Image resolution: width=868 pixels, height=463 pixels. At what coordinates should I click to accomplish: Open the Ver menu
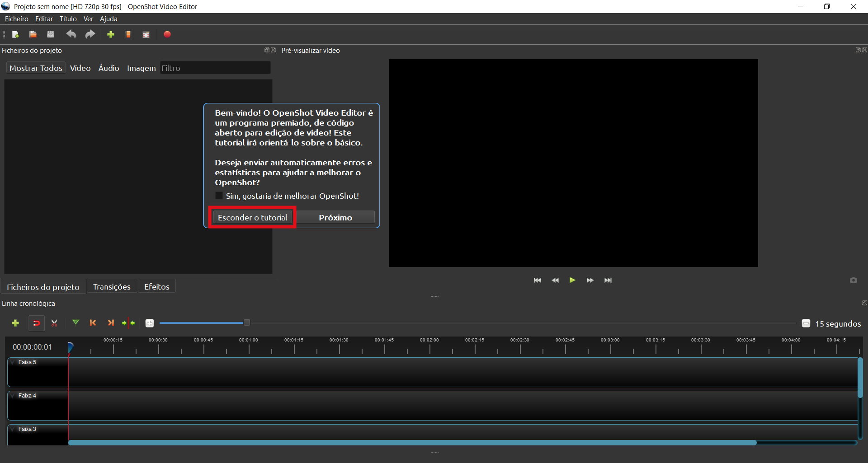[x=88, y=19]
